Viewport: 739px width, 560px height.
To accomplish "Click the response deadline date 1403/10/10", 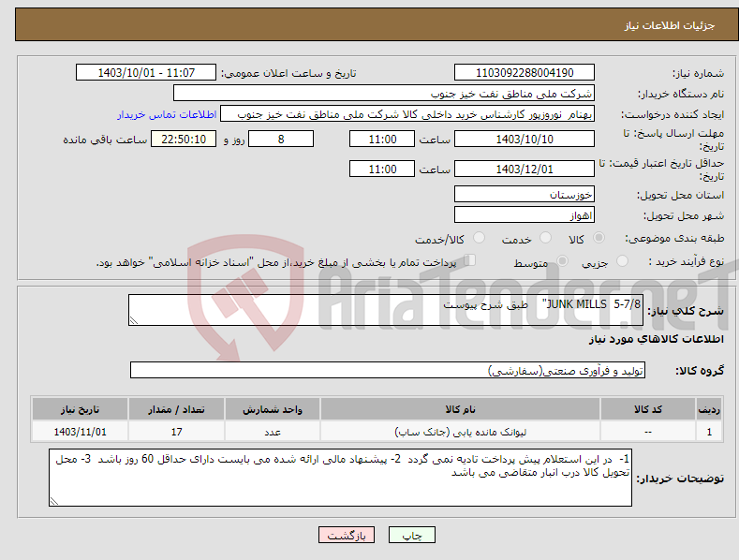I will [525, 139].
